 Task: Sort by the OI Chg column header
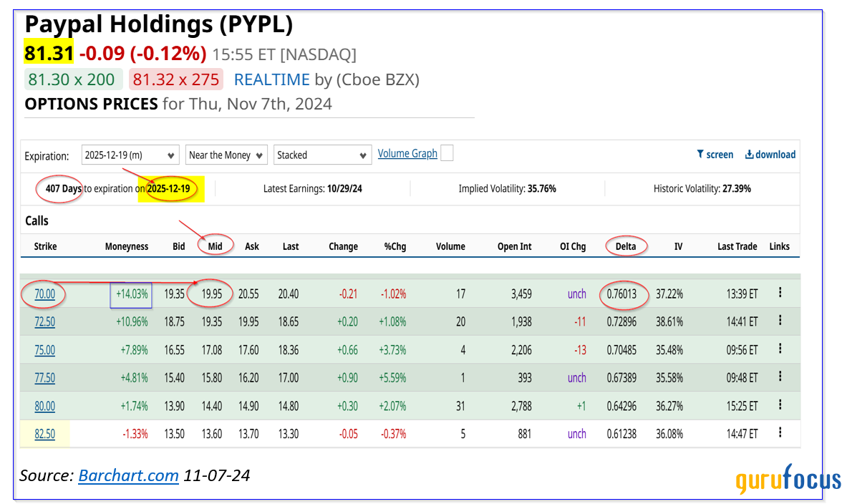573,246
